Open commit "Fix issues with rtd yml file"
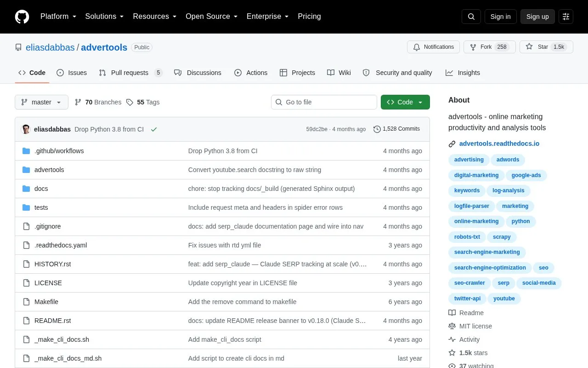Screen dimensions: 588x368 pos(225,245)
